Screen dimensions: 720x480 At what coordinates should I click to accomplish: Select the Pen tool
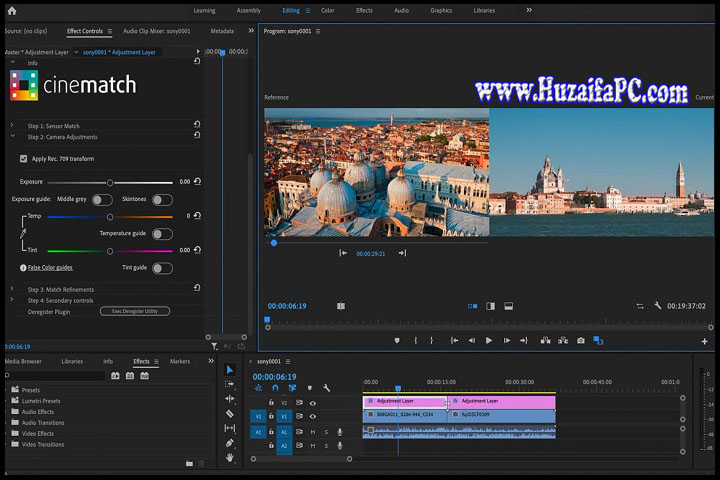(x=230, y=443)
